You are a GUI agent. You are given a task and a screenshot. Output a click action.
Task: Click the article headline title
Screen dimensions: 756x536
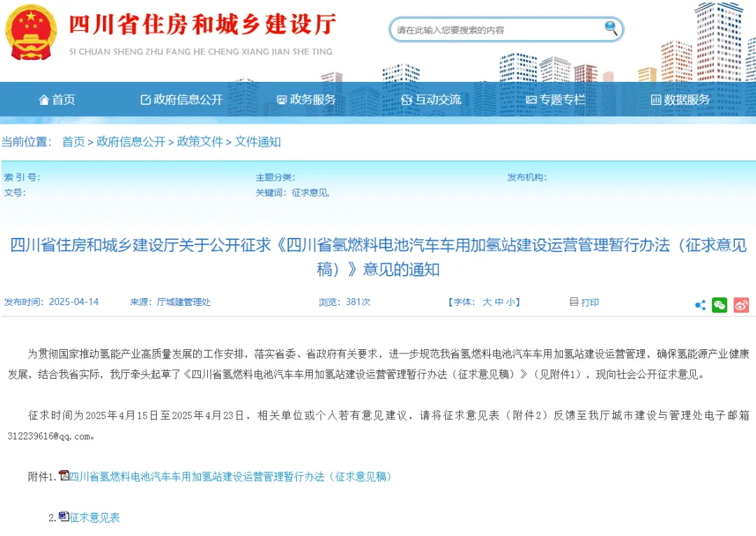[x=378, y=257]
